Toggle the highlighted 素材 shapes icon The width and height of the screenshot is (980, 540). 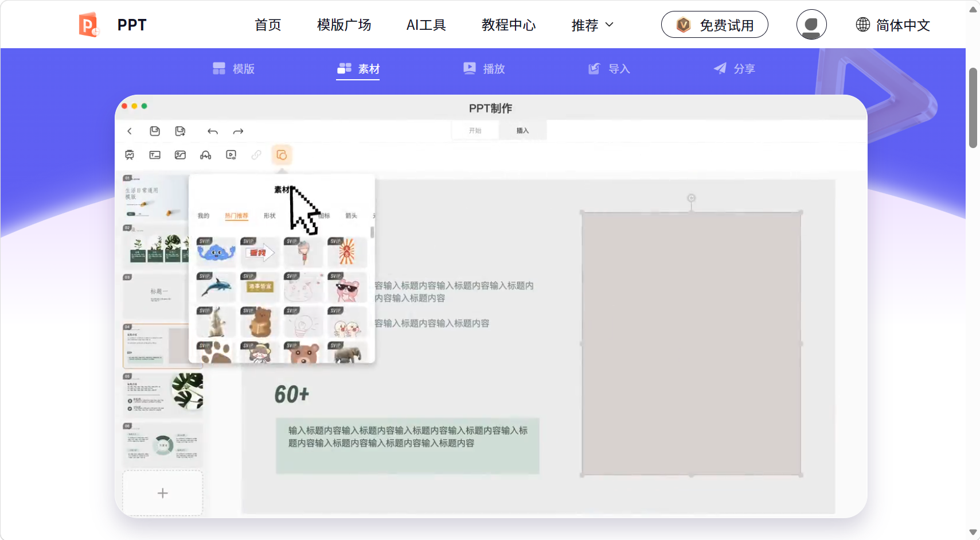[282, 155]
